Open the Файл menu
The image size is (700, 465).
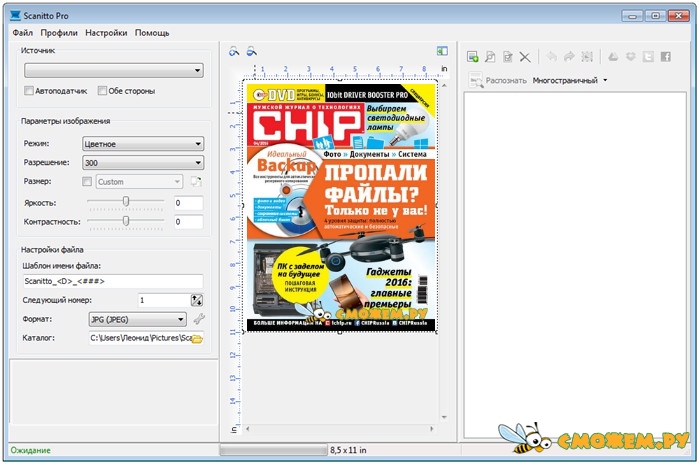pos(23,33)
